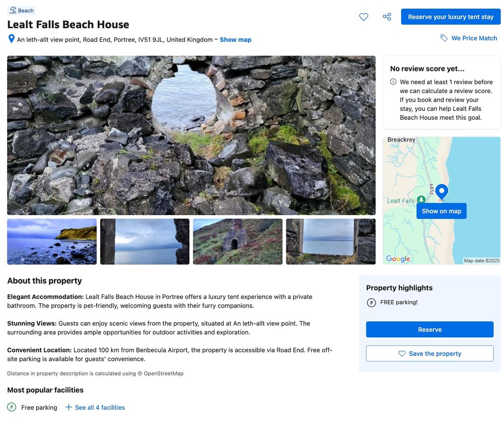Click Save the property button

[429, 353]
